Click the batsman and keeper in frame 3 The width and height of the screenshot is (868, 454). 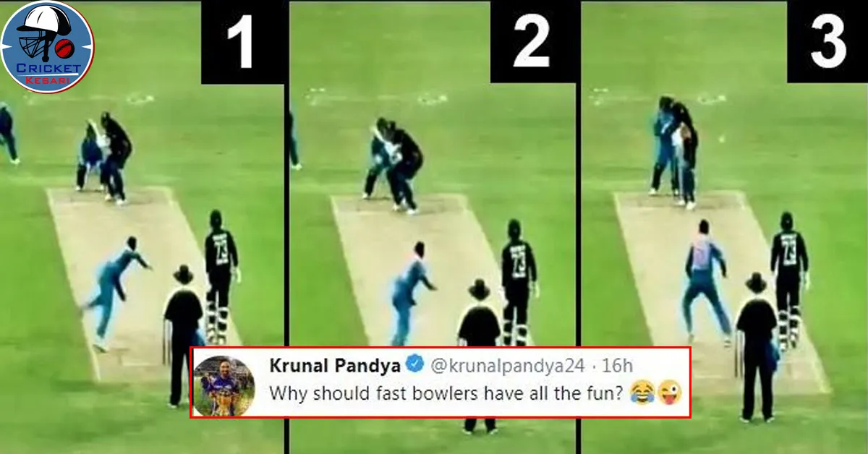tap(674, 150)
